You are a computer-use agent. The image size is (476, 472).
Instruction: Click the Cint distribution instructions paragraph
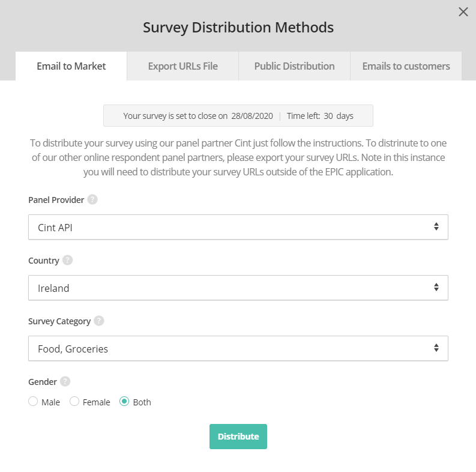238,157
